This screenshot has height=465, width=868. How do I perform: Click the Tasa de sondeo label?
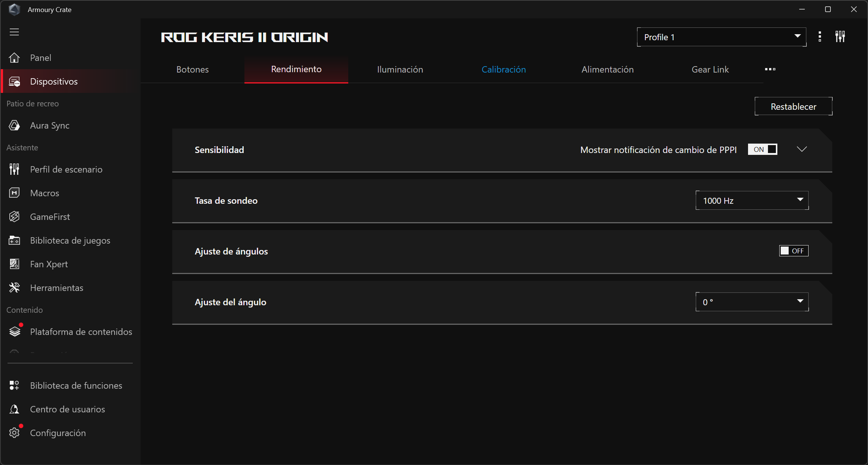click(226, 200)
